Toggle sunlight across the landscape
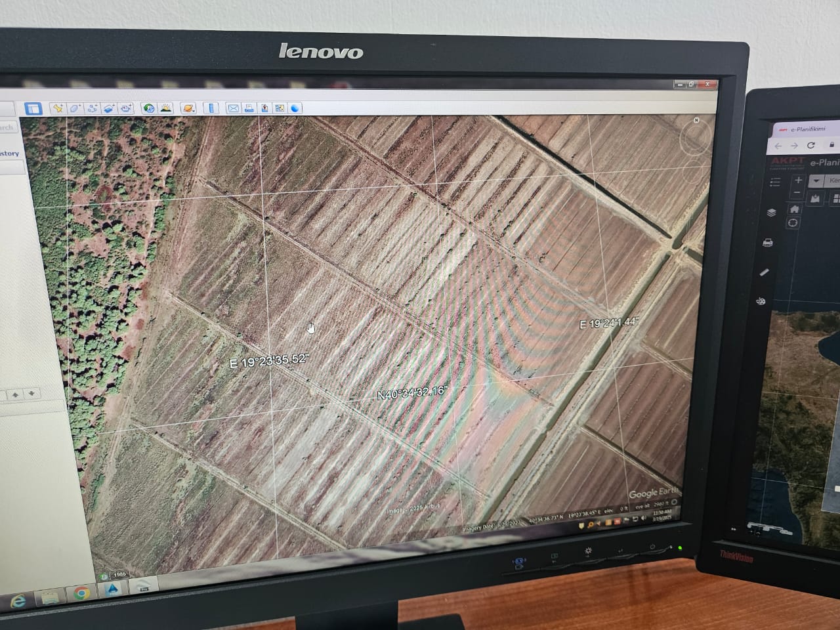Viewport: 840px width, 630px height. pos(165,108)
